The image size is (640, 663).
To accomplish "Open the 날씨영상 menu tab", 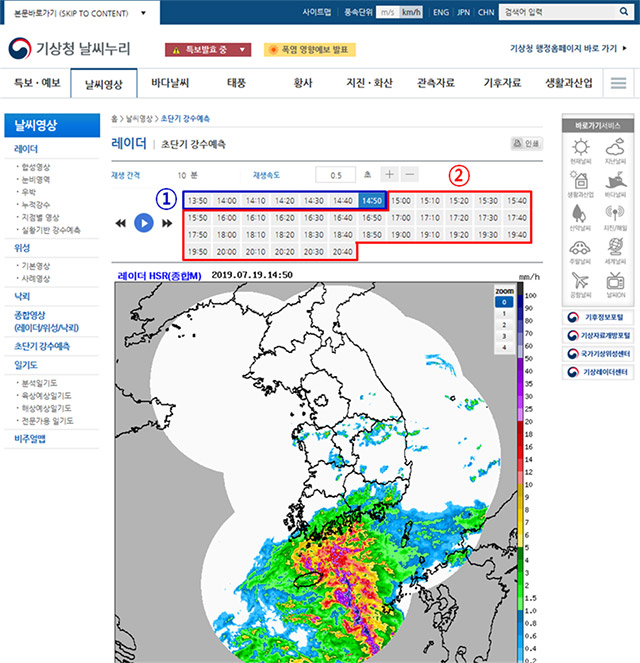I will pyautogui.click(x=104, y=84).
